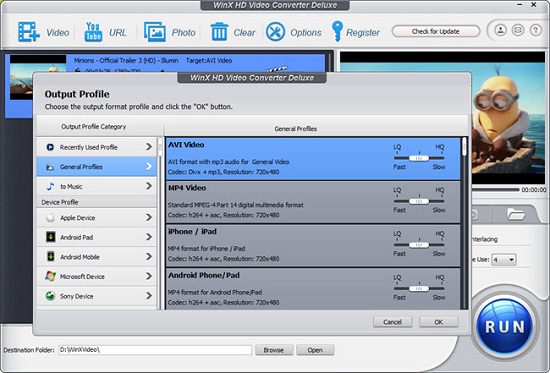
Task: Expand Android Pad arrow
Action: click(149, 237)
